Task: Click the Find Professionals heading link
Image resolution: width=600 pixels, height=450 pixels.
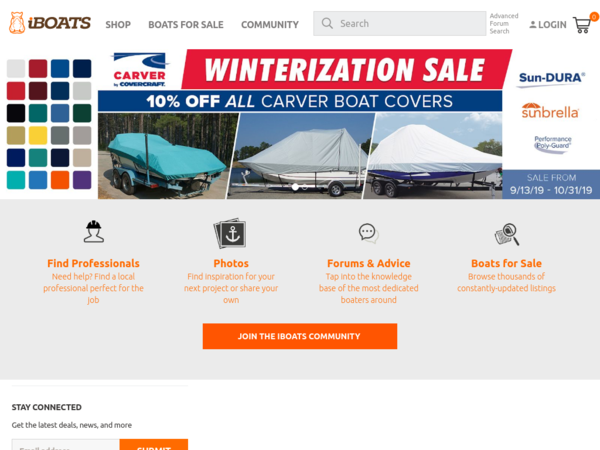Action: [93, 263]
